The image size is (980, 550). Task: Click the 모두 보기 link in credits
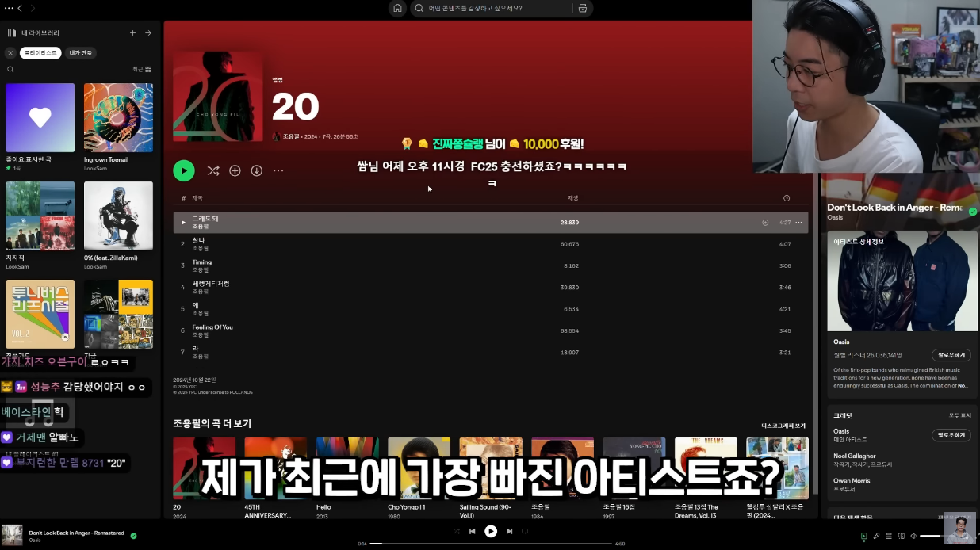click(959, 415)
